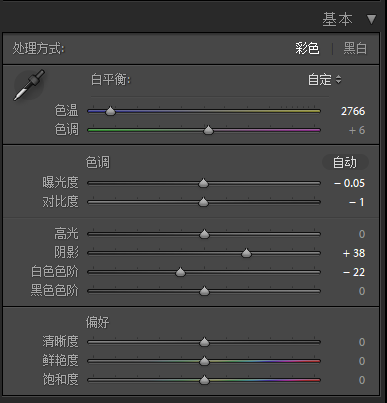Click the 清晰度 value 0 field
This screenshot has height=403, width=387.
pos(362,342)
